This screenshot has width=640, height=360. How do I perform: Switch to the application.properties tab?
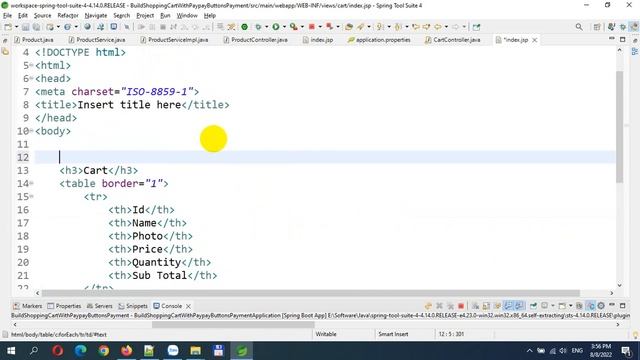(379, 40)
